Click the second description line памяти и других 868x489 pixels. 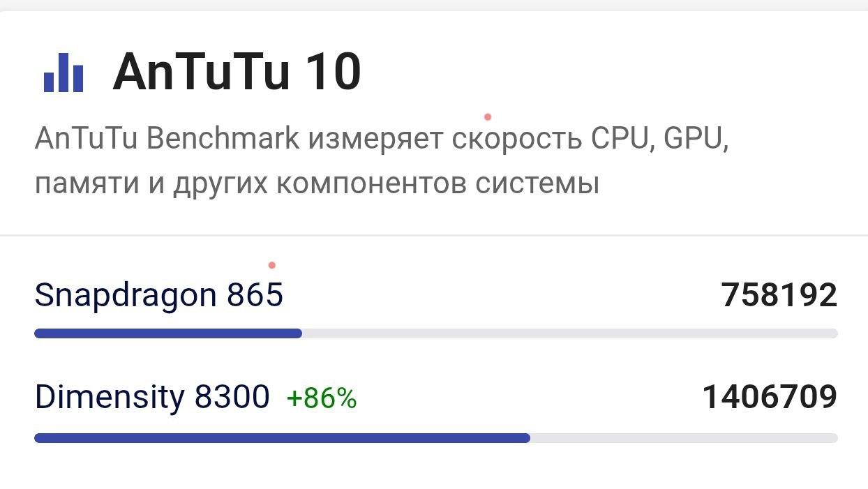(317, 185)
